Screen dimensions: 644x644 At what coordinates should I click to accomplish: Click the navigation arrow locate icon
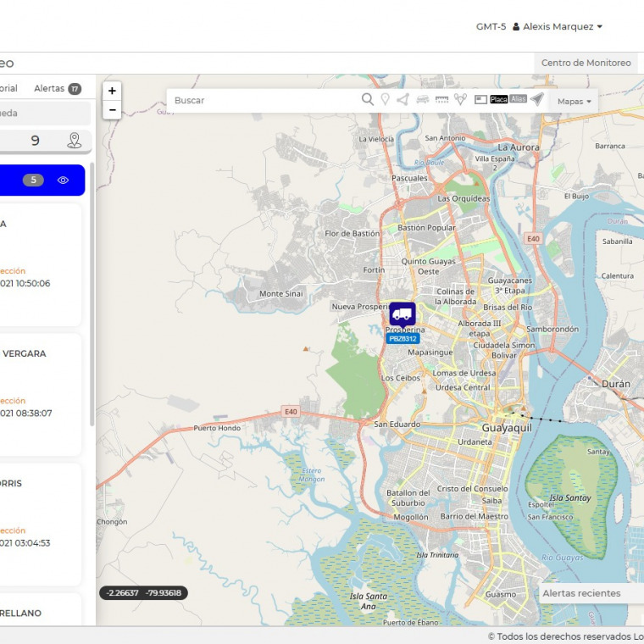537,99
